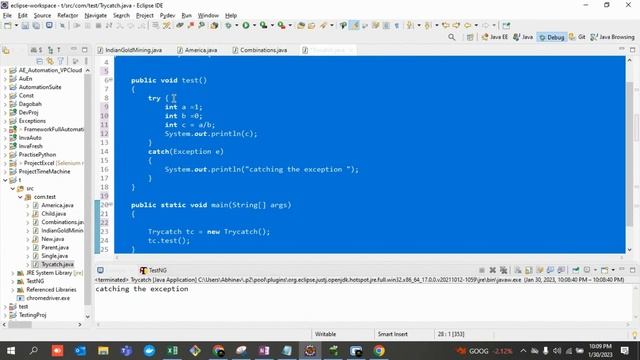Click the Windows Start button
This screenshot has width=640, height=360.
(11, 351)
